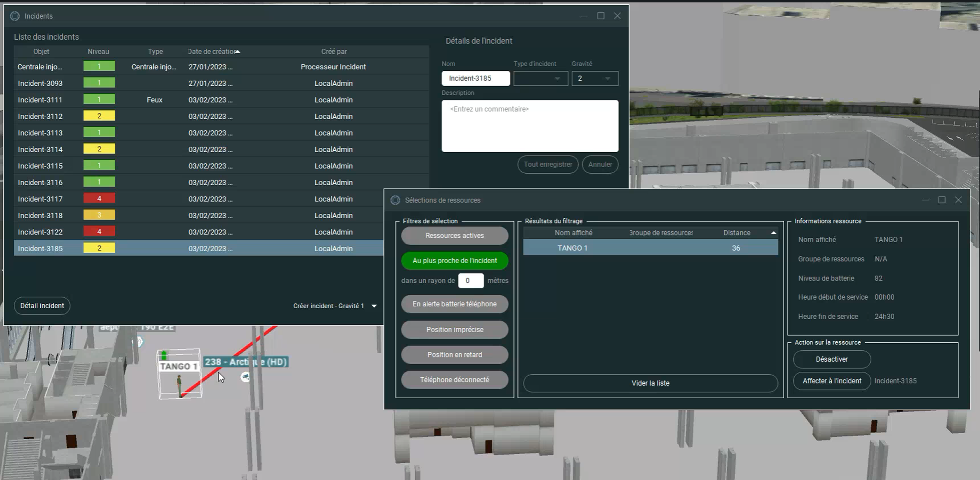The image size is (980, 480).
Task: Disable the Au plus proche de l'incident filter
Action: tap(454, 260)
